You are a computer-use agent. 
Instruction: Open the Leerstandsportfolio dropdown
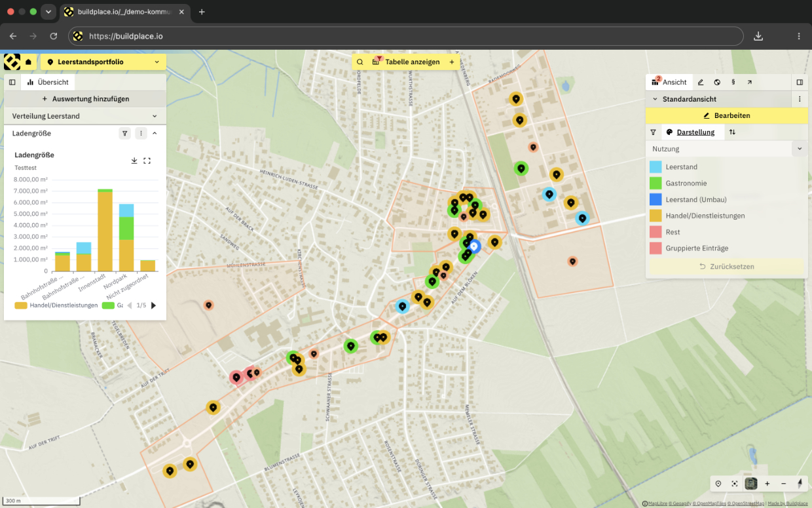pyautogui.click(x=103, y=62)
